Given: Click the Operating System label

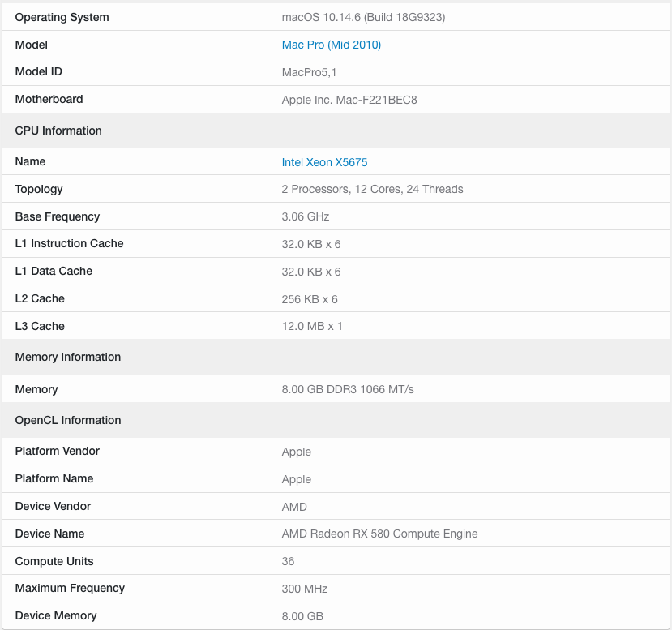Looking at the screenshot, I should point(62,18).
